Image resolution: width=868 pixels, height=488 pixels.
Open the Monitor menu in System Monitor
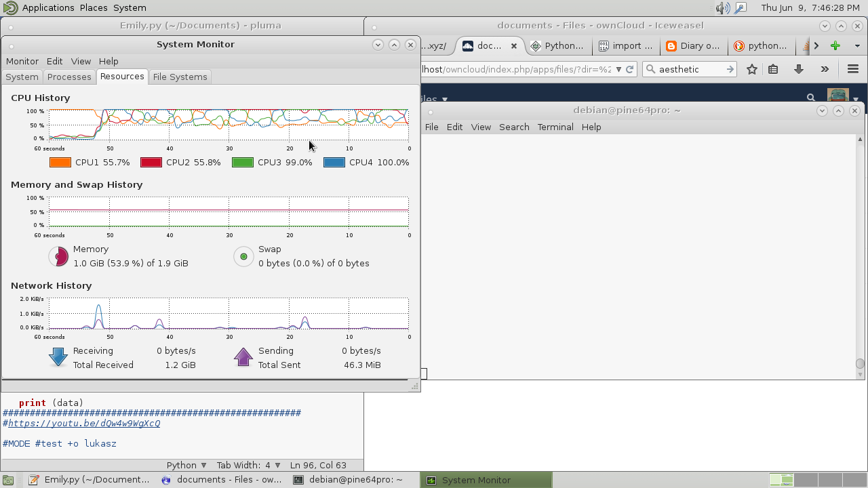click(x=22, y=61)
